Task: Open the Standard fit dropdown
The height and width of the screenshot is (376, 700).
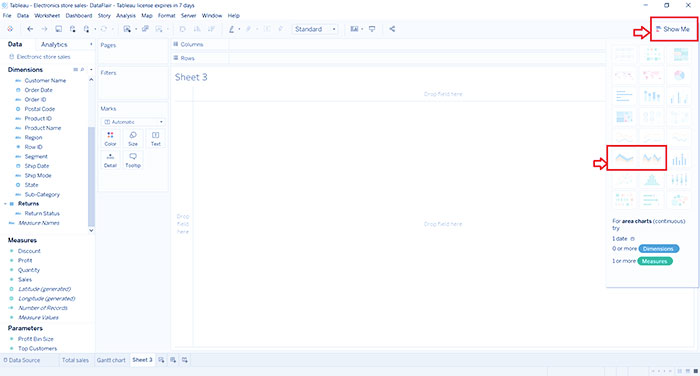Action: point(315,29)
